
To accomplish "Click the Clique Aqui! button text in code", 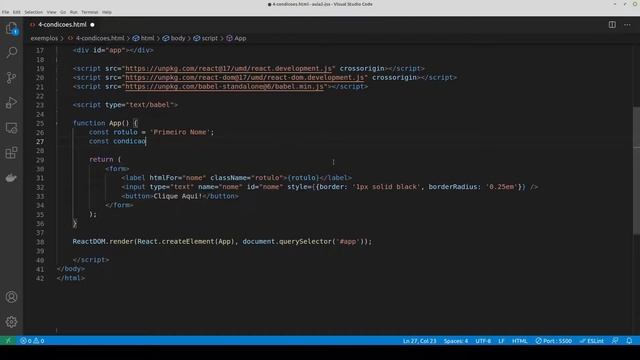I will pos(178,196).
